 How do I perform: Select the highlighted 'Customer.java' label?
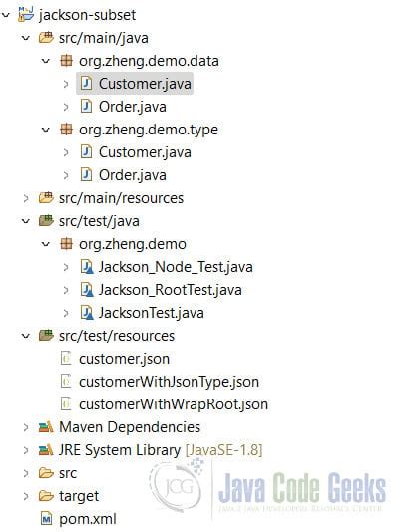click(145, 84)
